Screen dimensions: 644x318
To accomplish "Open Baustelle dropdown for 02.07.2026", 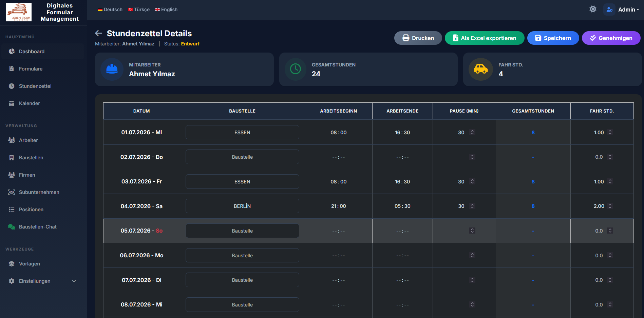I will tap(242, 157).
